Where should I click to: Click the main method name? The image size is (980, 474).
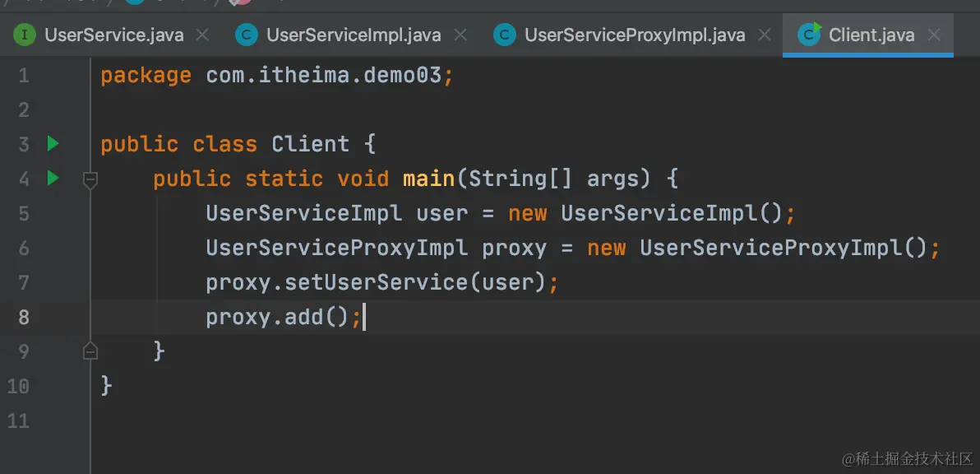point(429,179)
